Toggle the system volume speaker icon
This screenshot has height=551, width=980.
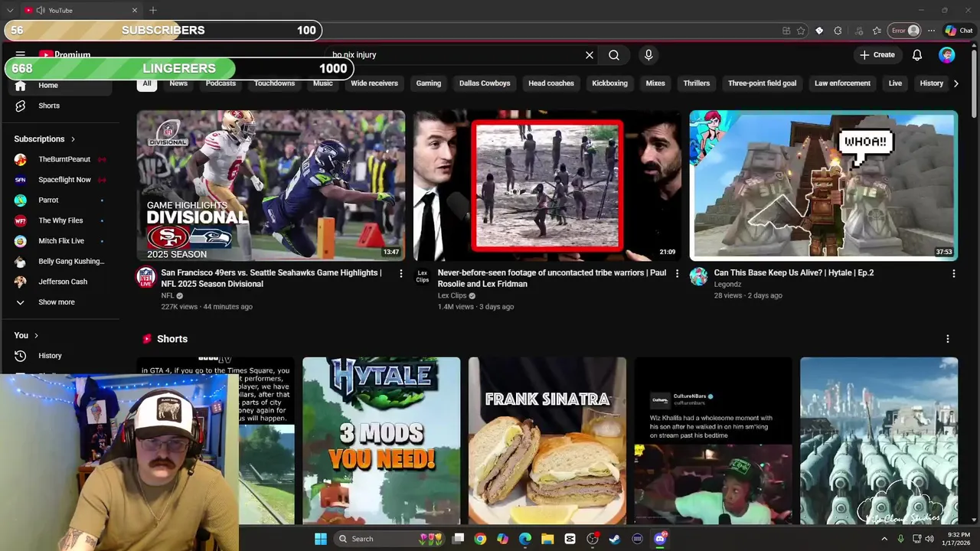(929, 539)
